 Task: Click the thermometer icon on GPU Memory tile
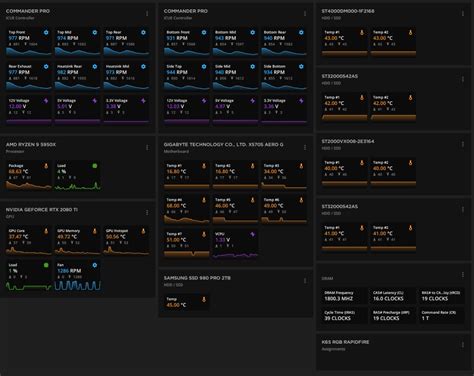95,231
